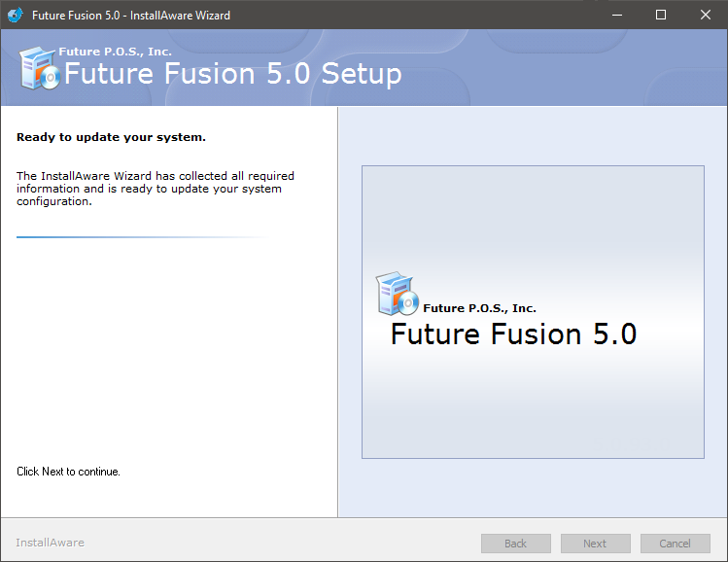Click the large "Future Fusion 5.0" splash text
Screen dimensions: 728x562
pos(513,334)
